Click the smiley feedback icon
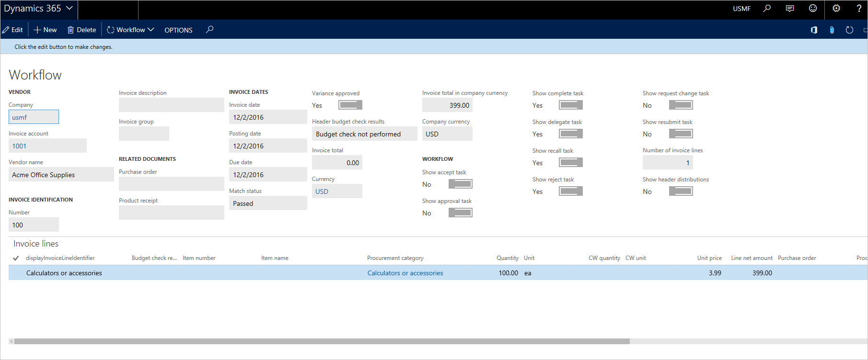The width and height of the screenshot is (868, 360). pos(813,8)
